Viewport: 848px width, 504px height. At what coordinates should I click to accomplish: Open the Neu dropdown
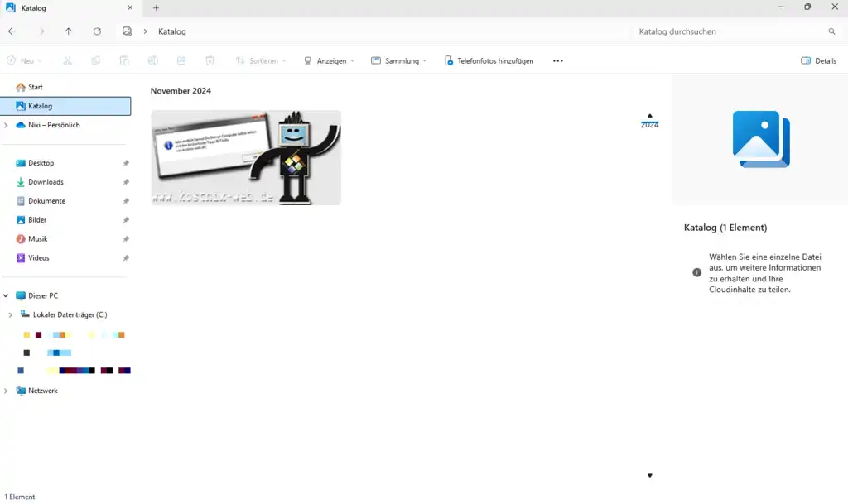point(24,60)
